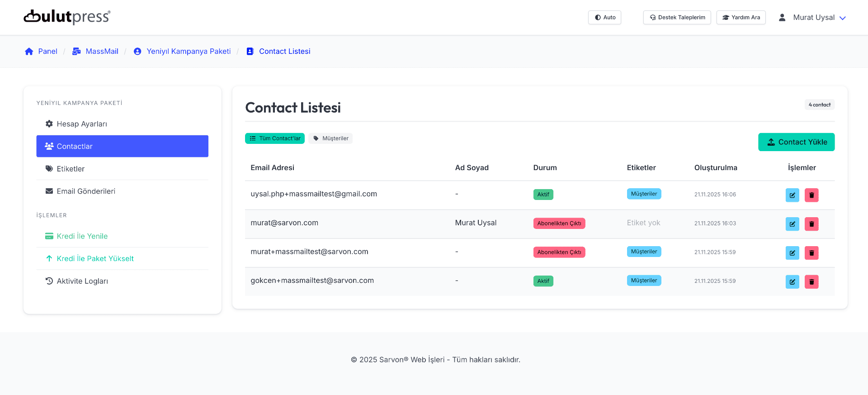Click the Panel home icon in breadcrumb
Viewport: 868px width, 395px height.
(29, 52)
